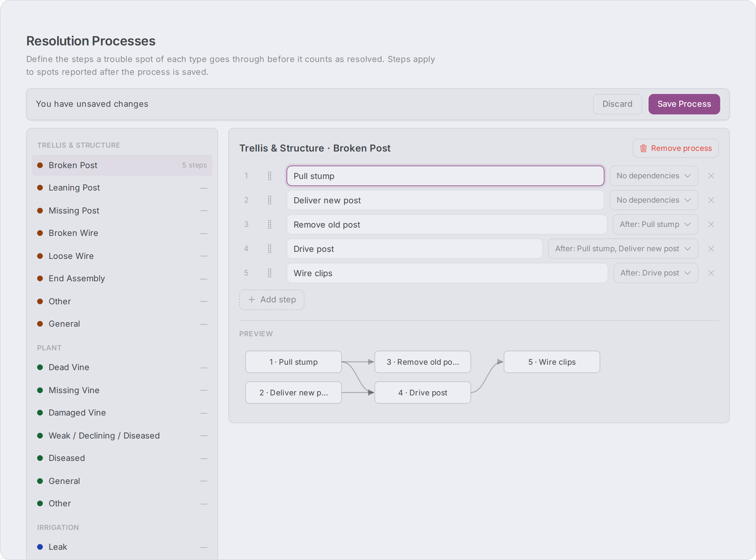The image size is (756, 560).
Task: Grab the drag handle for Remove old post
Action: pos(269,224)
